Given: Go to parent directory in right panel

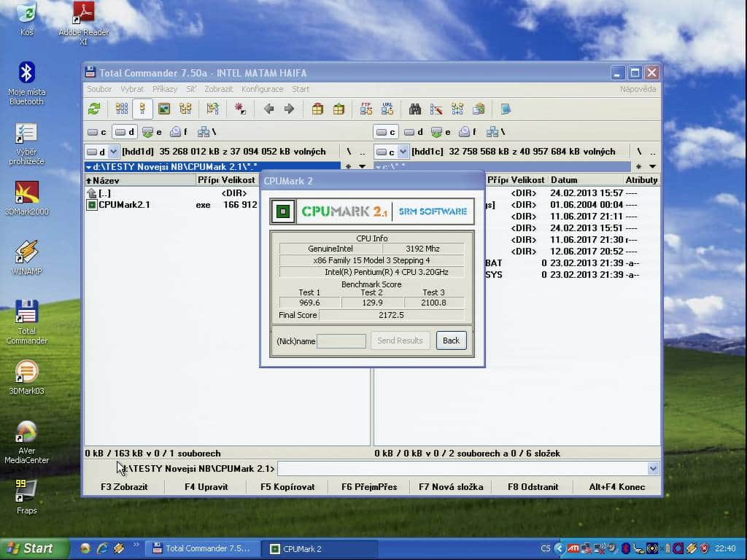Looking at the screenshot, I should tap(653, 152).
